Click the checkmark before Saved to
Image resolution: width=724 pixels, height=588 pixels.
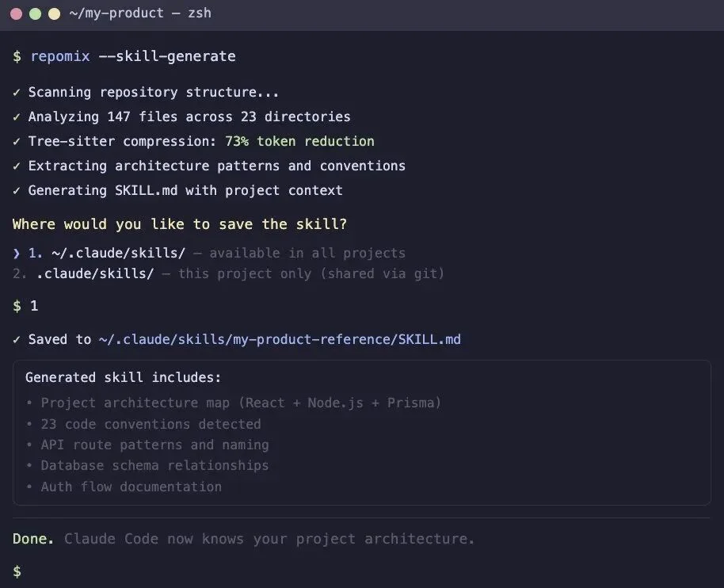coord(17,339)
